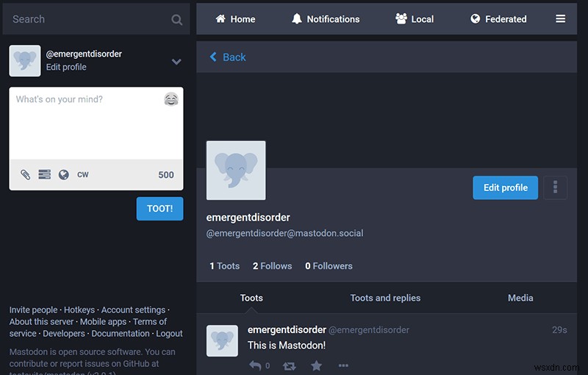Viewport: 588px width, 375px height.
Task: Reply to the 'This is Mastodon!' toot
Action: point(255,365)
